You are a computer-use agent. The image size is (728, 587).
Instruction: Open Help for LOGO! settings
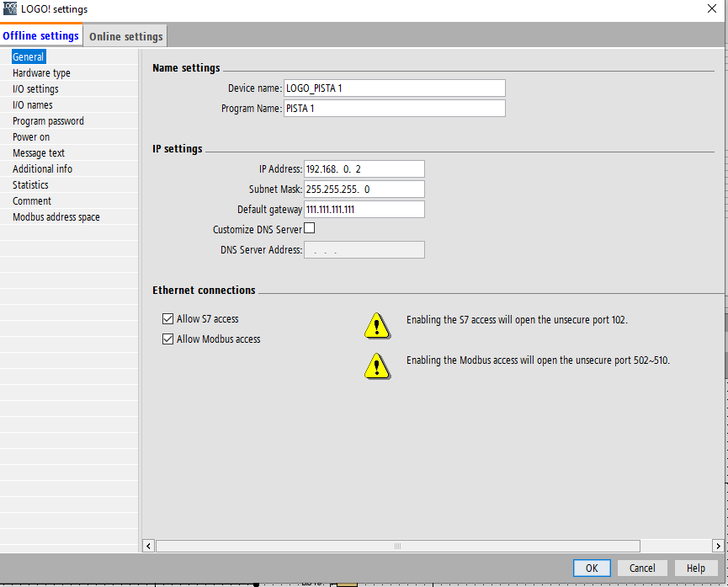click(695, 568)
